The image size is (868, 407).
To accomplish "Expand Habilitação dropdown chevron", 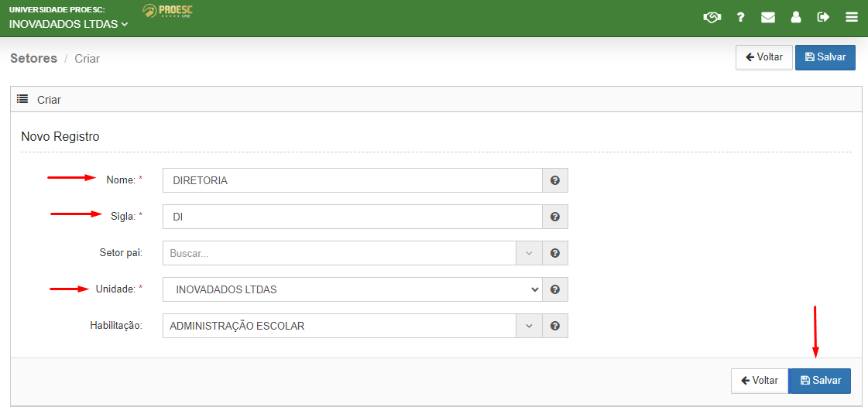I will (529, 326).
